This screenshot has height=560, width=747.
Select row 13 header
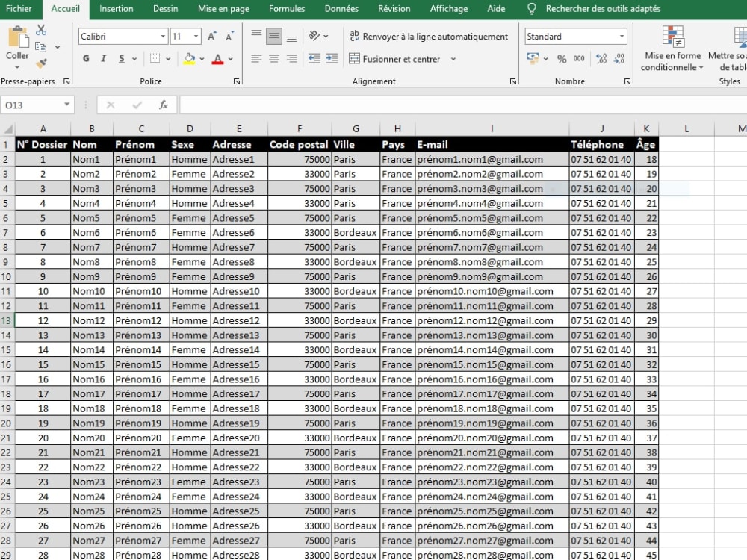[7, 320]
